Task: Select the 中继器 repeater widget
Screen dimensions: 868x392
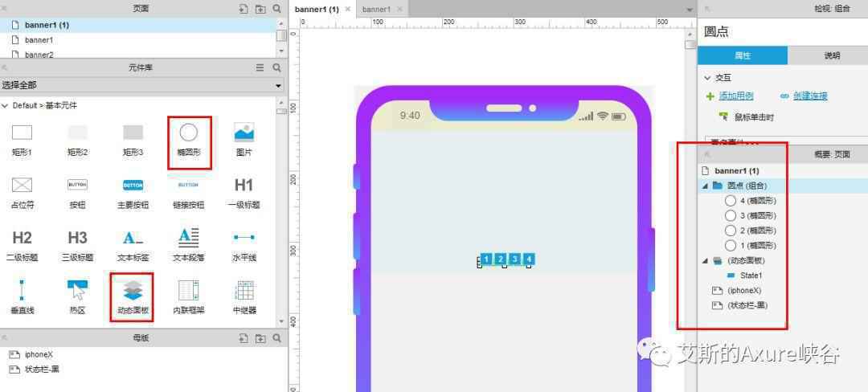Action: [x=244, y=297]
